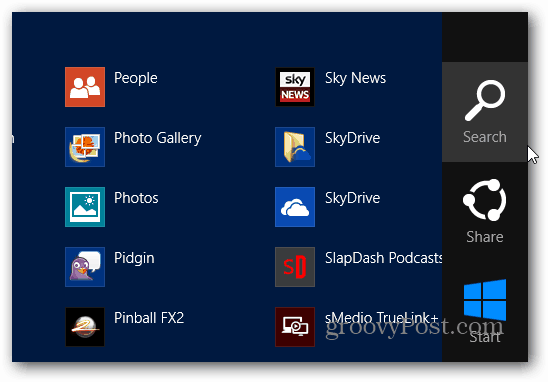Click the Windows Start charm logo

pos(485,300)
